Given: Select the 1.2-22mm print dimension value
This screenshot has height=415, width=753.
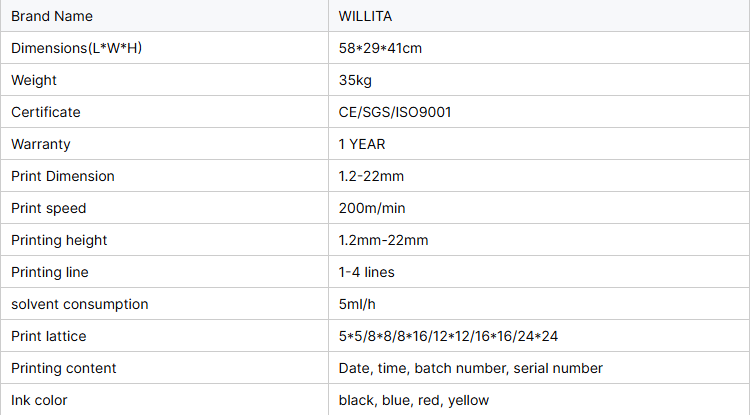Looking at the screenshot, I should [371, 176].
